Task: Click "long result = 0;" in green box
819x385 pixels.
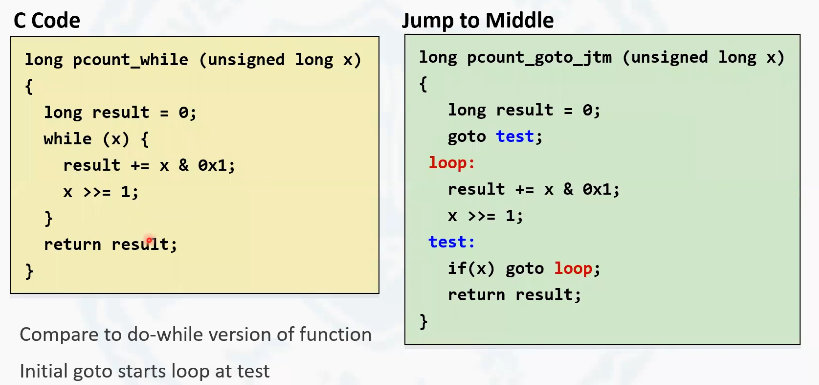Action: coord(524,110)
